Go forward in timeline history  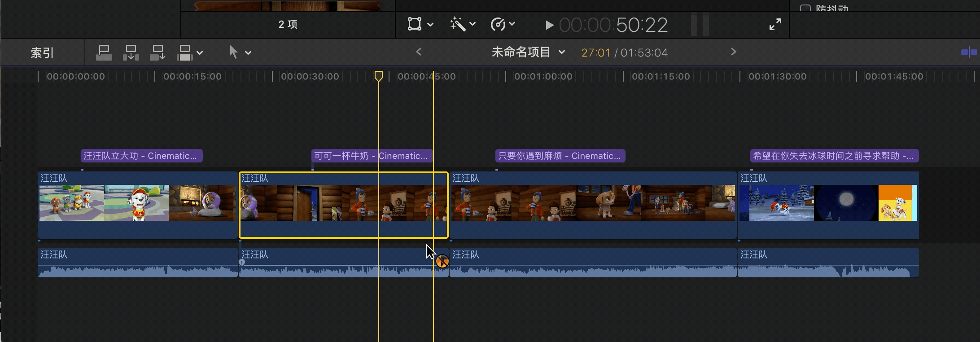pos(733,52)
